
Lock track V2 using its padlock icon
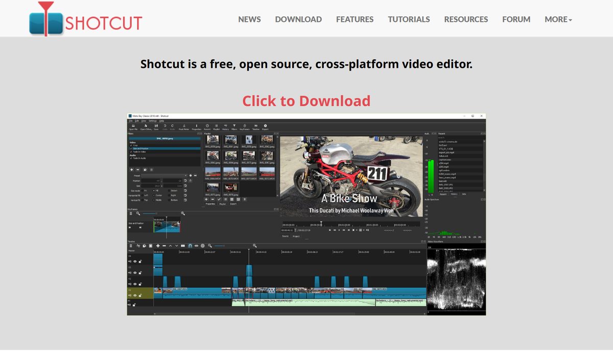pyautogui.click(x=140, y=284)
